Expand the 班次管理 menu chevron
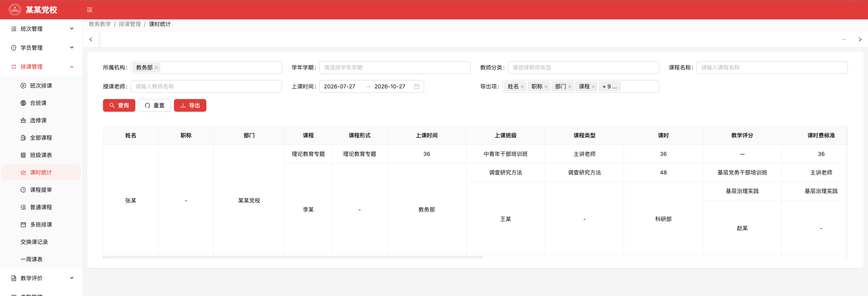This screenshot has width=868, height=296. pos(72,29)
